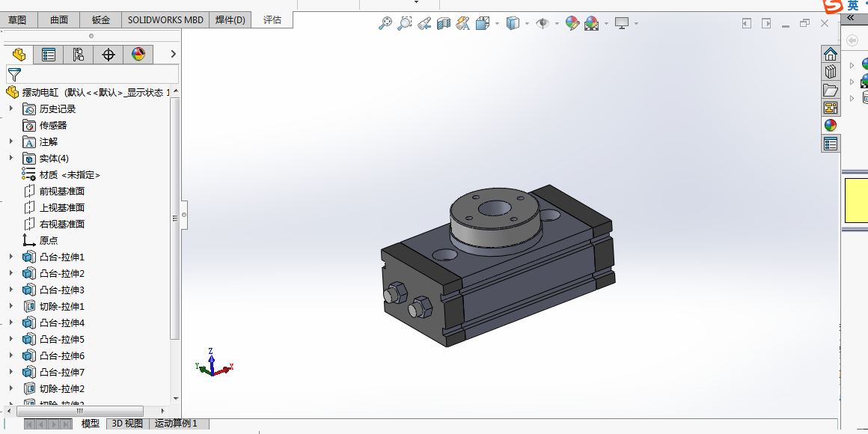Click the feature tree filter field
Screen dimensions: 868x434
93,74
